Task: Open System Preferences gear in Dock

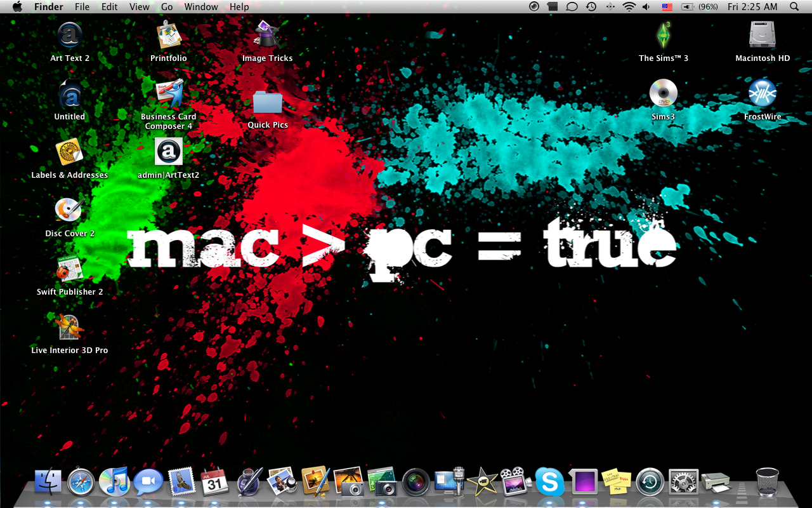Action: click(x=683, y=481)
